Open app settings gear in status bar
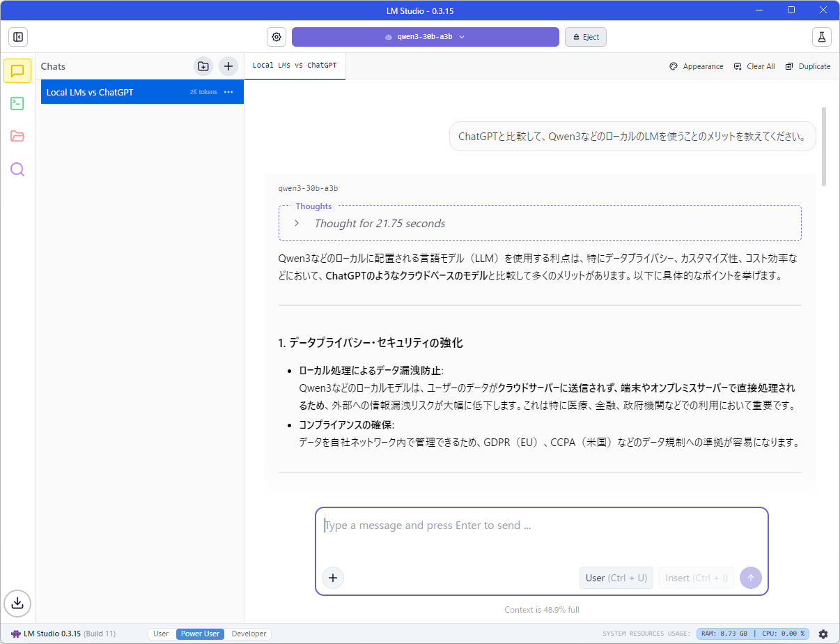 point(823,634)
